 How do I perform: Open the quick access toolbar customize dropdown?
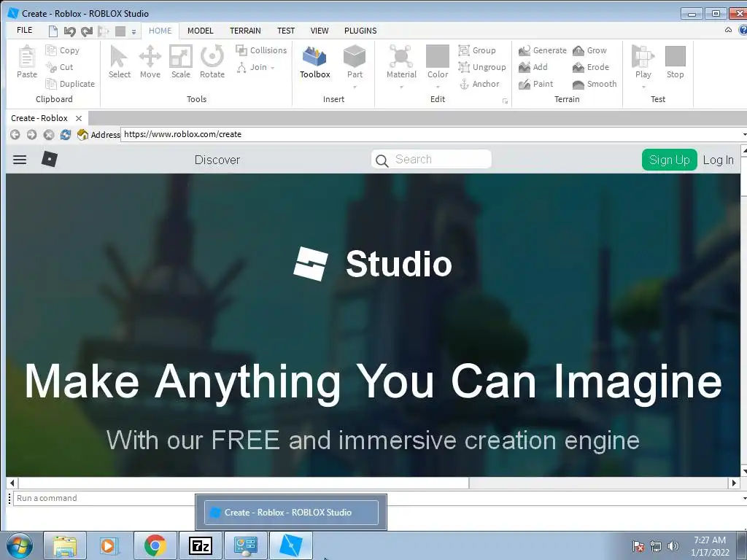(134, 32)
